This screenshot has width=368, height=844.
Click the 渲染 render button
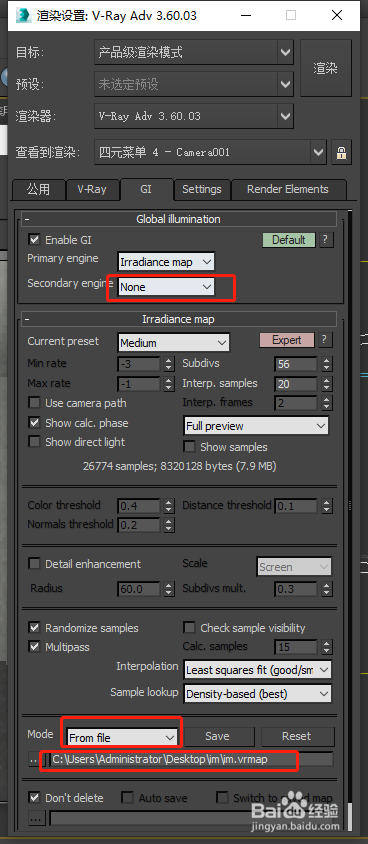click(x=325, y=68)
